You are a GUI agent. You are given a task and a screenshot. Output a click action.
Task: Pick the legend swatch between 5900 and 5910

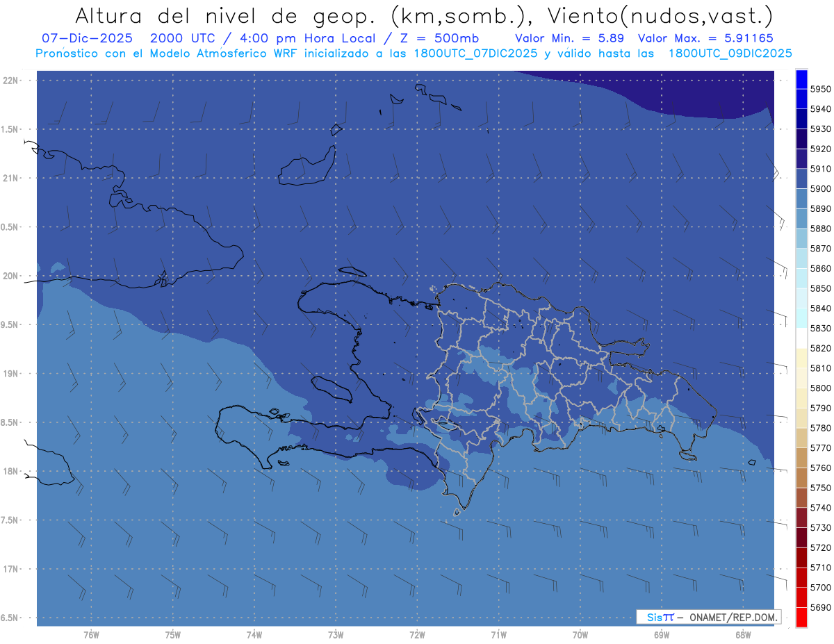(x=801, y=179)
